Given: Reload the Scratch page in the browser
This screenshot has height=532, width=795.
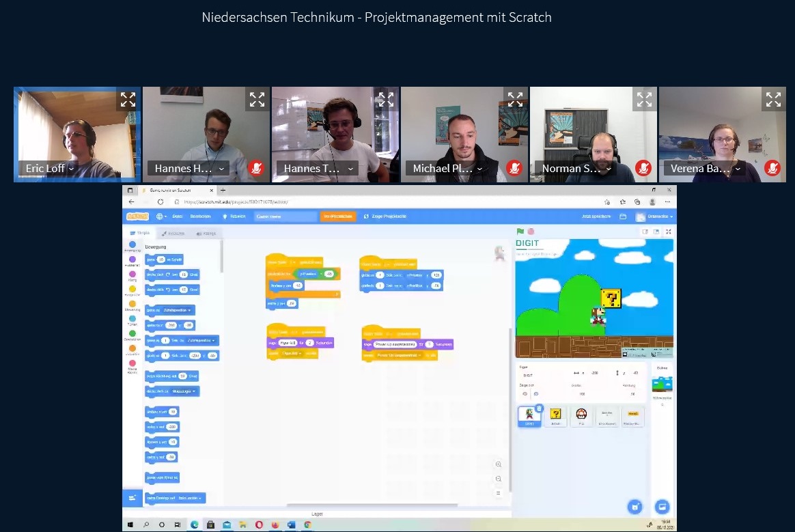Looking at the screenshot, I should [161, 202].
